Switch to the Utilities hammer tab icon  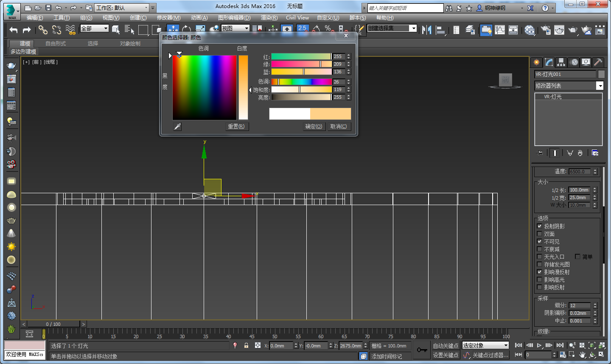[598, 62]
